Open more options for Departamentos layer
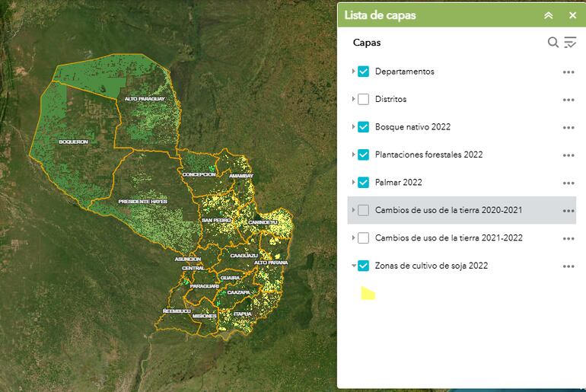 (x=568, y=72)
